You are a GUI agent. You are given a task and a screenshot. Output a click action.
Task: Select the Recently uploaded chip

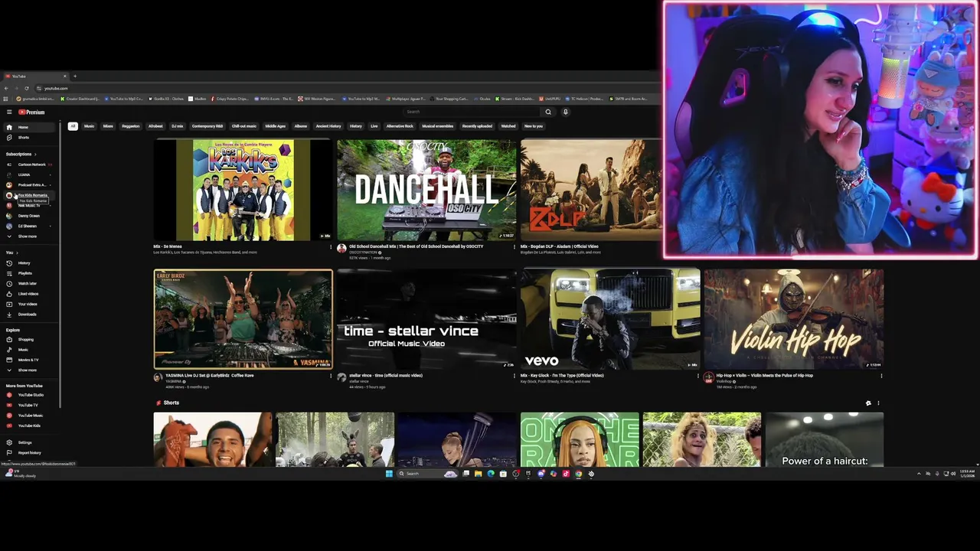[478, 126]
